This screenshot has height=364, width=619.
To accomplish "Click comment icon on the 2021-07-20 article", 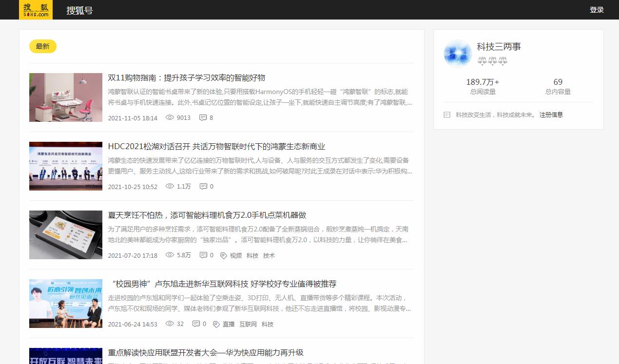I will (203, 255).
